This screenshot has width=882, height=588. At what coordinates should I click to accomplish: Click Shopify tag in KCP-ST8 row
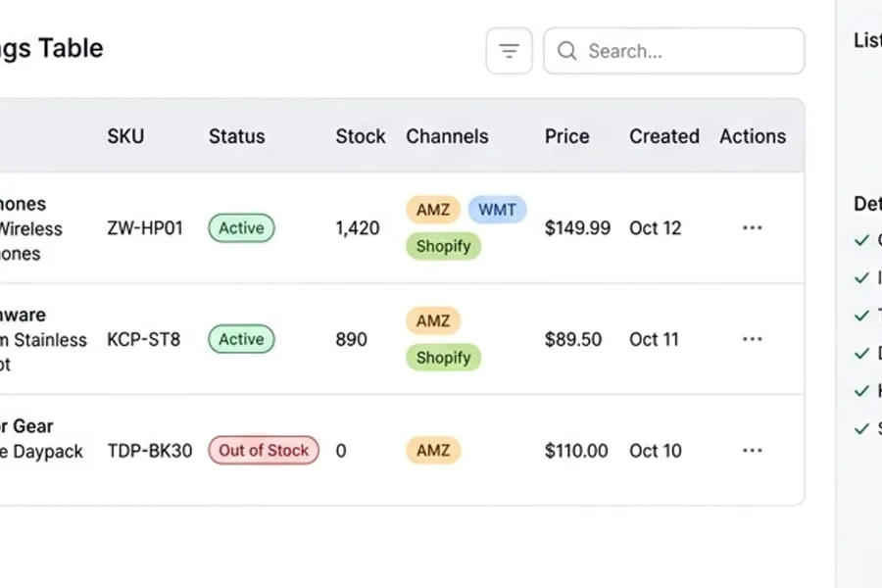443,358
